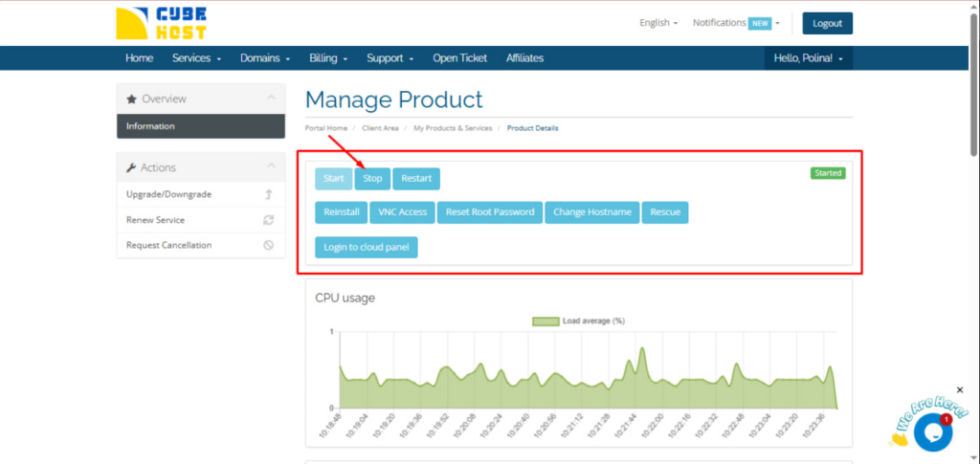The height and width of the screenshot is (464, 980).
Task: Collapse the Actions panel chevron
Action: click(x=271, y=167)
